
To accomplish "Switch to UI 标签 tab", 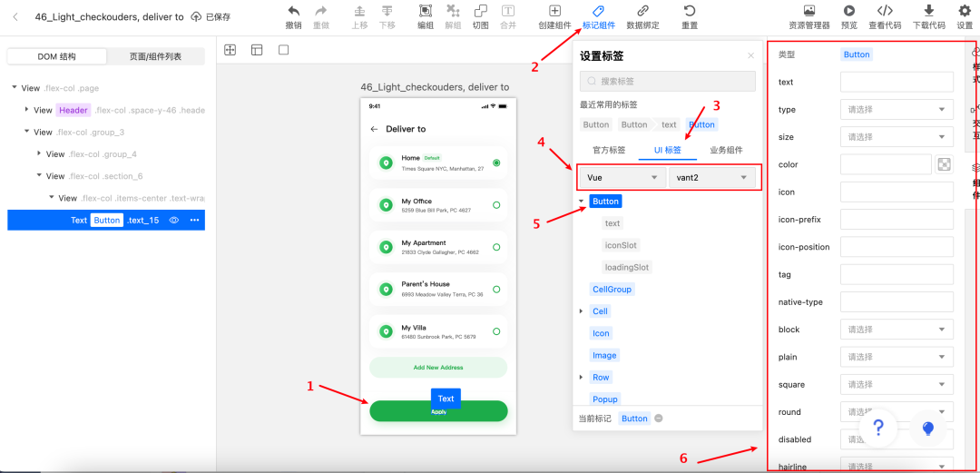I will click(x=668, y=150).
